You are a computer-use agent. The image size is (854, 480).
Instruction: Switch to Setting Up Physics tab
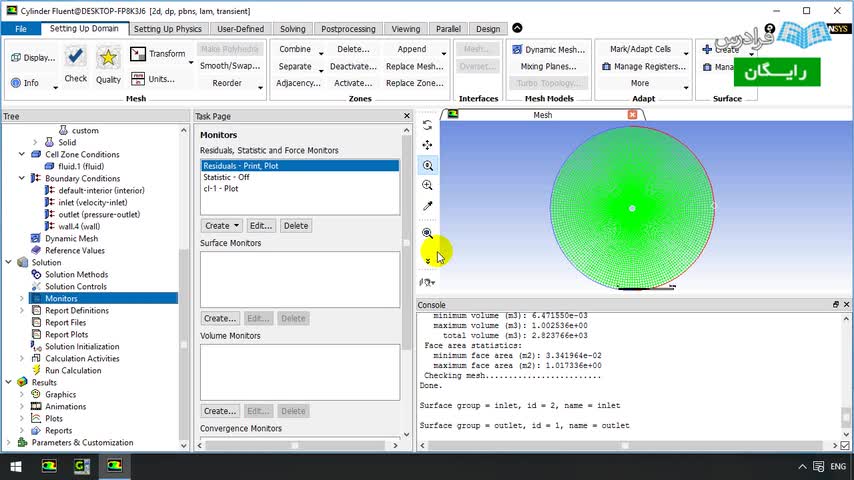click(x=168, y=29)
